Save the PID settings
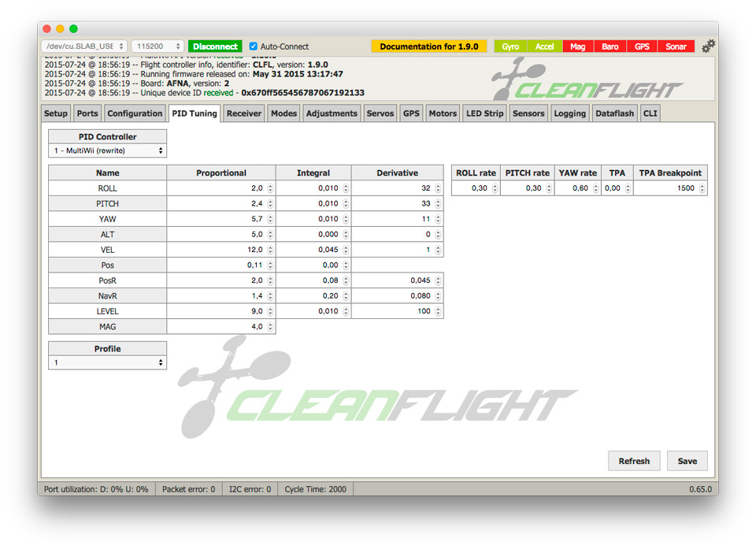Viewport: 756px width, 549px height. 687,461
